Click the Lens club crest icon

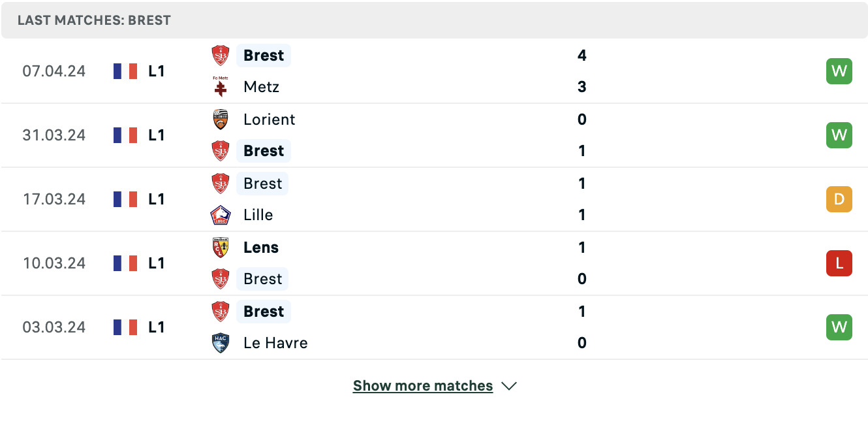click(221, 248)
